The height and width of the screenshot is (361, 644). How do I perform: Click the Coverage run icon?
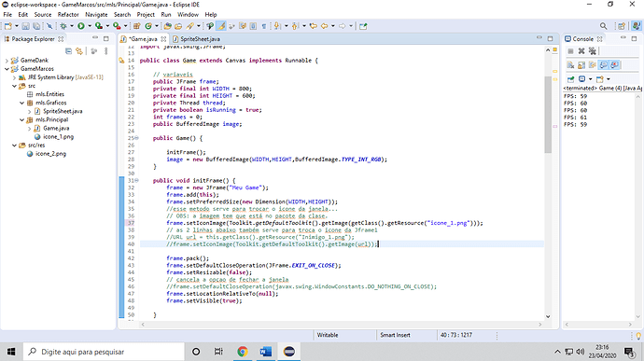coord(99,26)
